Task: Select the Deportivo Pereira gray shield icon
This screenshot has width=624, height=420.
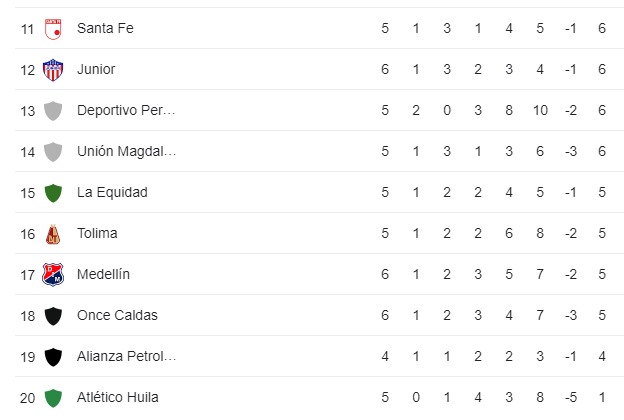Action: (x=53, y=111)
